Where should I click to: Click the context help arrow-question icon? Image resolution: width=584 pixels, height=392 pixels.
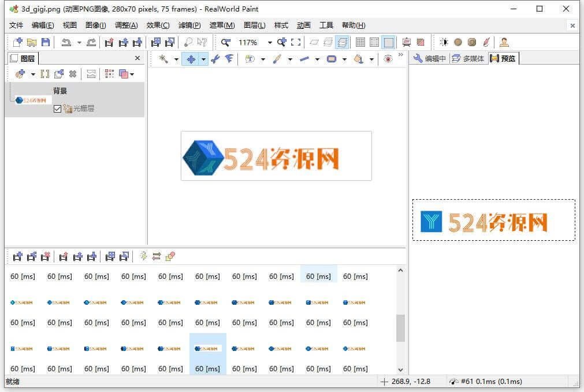pos(202,42)
